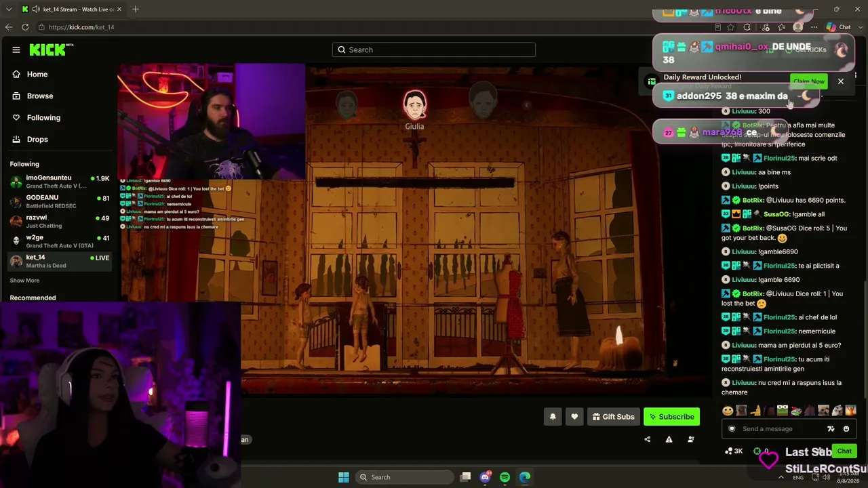Viewport: 868px width, 488px height.
Task: Expand the Copilot Chat dropdown arrow
Action: click(859, 27)
